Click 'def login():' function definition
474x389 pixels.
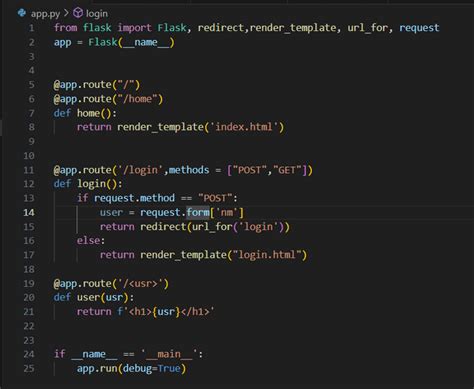[x=88, y=184]
